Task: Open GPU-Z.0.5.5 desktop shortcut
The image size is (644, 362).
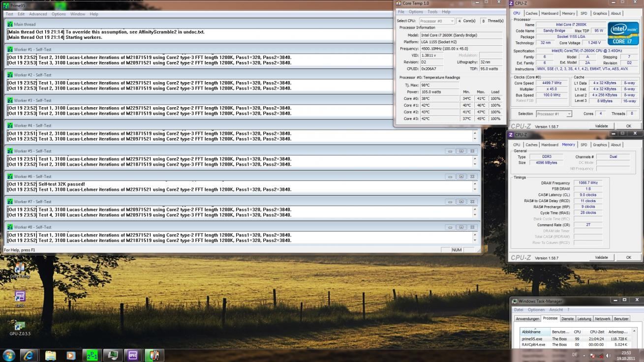Action: coord(20,328)
